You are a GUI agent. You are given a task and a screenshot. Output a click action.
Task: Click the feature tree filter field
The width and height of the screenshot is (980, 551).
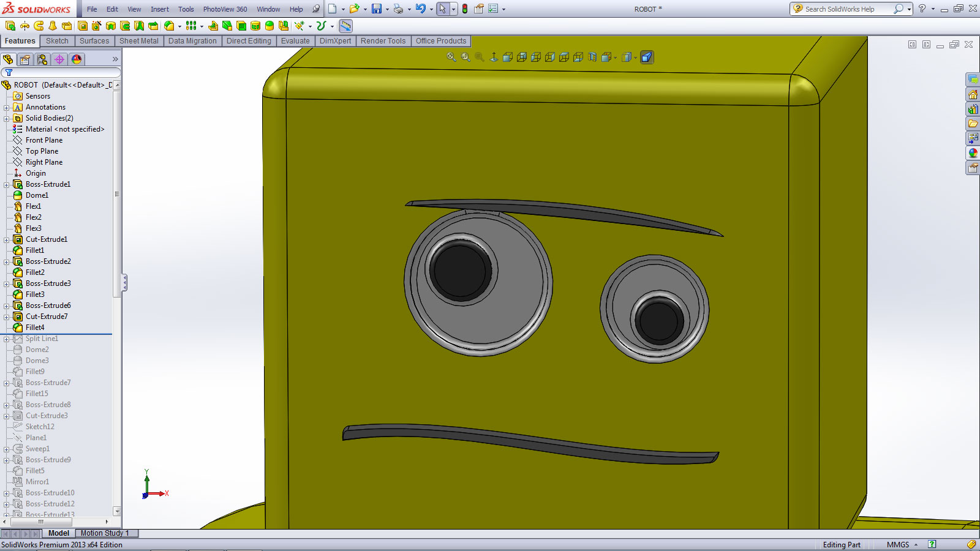pos(61,73)
